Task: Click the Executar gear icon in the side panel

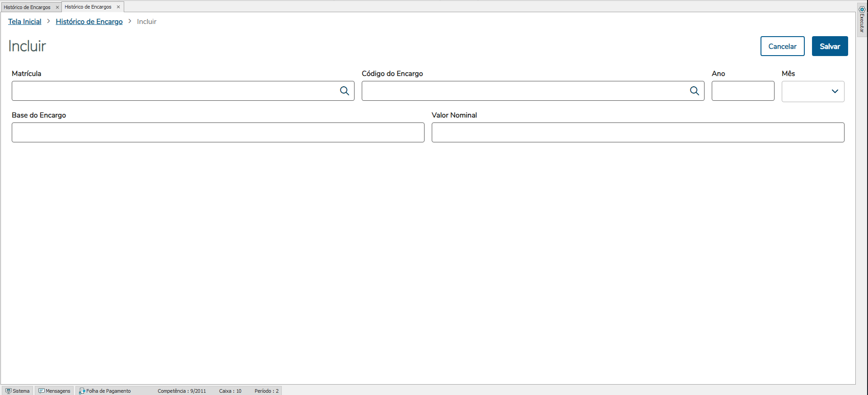Action: pyautogui.click(x=862, y=9)
